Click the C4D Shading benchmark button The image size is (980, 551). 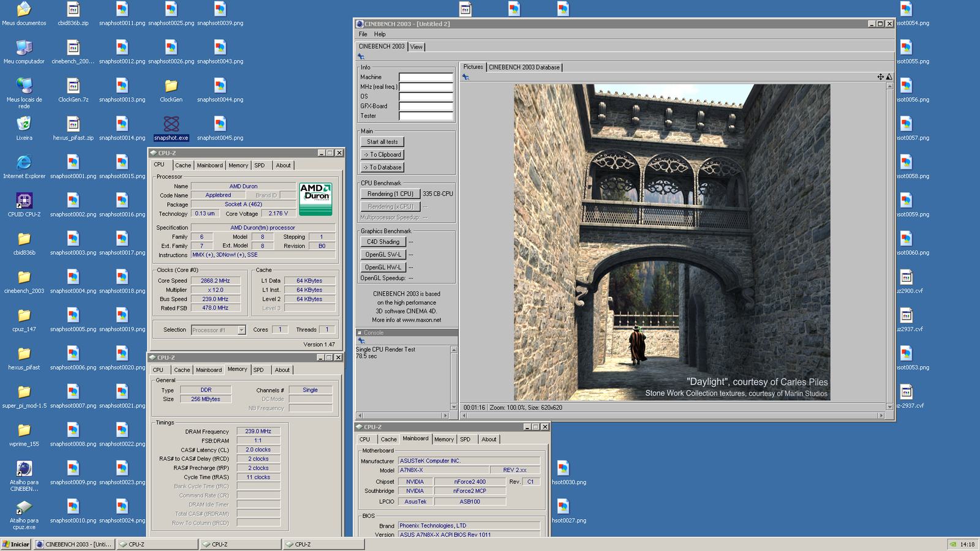coord(383,242)
